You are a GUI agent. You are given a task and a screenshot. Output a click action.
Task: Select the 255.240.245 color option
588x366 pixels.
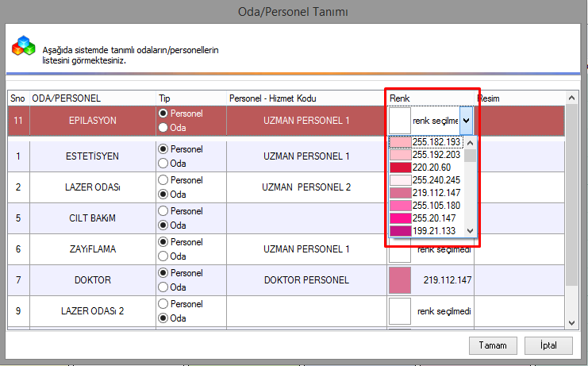click(430, 180)
